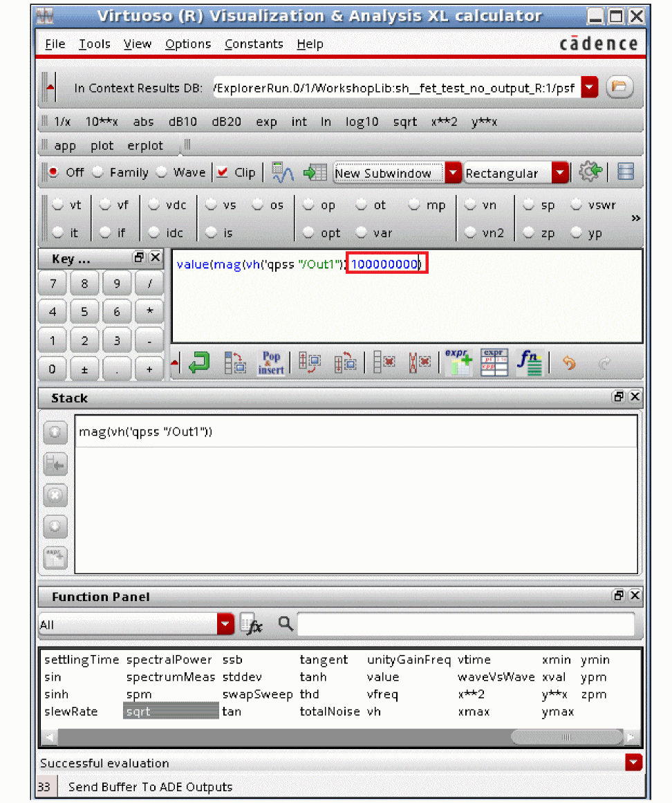The height and width of the screenshot is (803, 672).
Task: Click the fx icon in Function Panel
Action: pyautogui.click(x=251, y=624)
